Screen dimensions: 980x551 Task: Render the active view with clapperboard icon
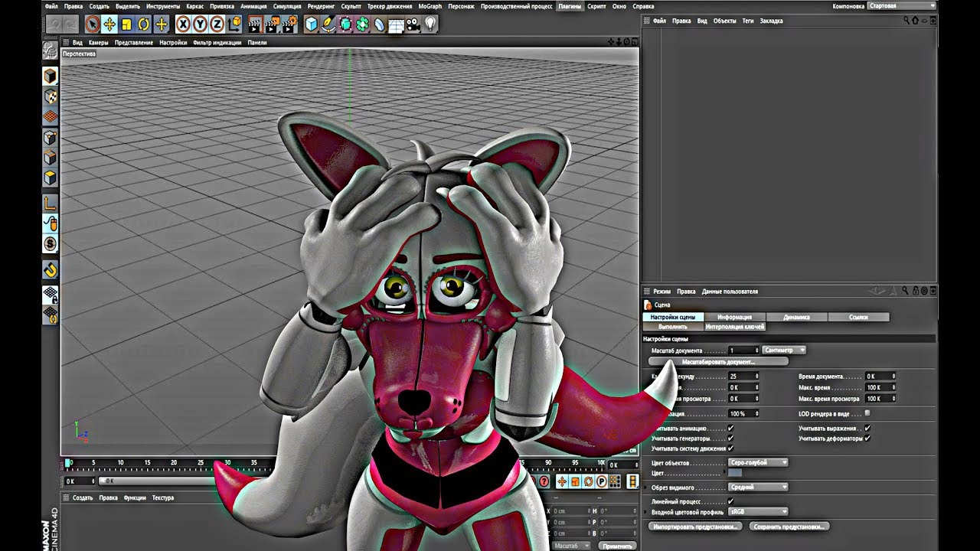click(256, 24)
